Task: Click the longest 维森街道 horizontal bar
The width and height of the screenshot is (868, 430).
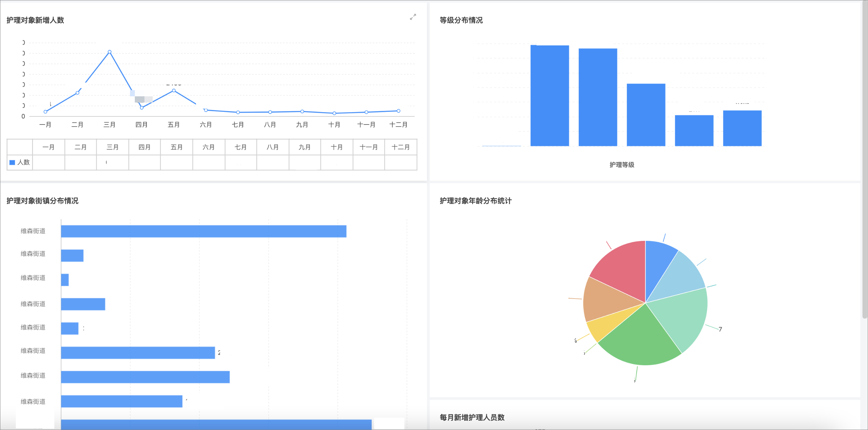Action: pos(203,230)
